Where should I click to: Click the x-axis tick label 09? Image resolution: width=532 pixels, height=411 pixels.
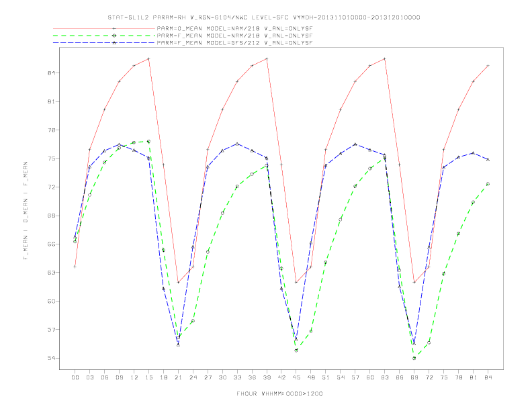pos(119,377)
